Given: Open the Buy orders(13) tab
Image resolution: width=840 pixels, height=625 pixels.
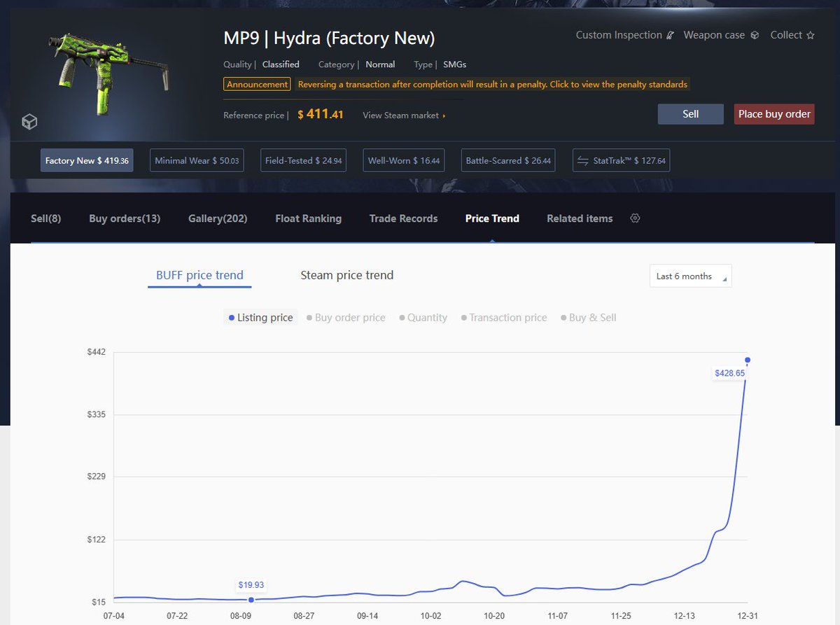Looking at the screenshot, I should pyautogui.click(x=125, y=218).
